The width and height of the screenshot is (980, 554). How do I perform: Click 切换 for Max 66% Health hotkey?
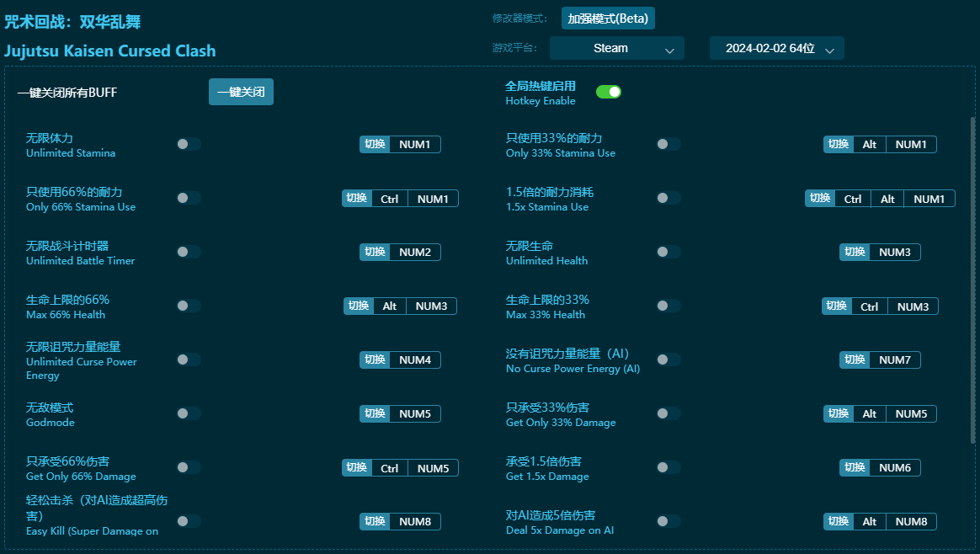pos(359,306)
